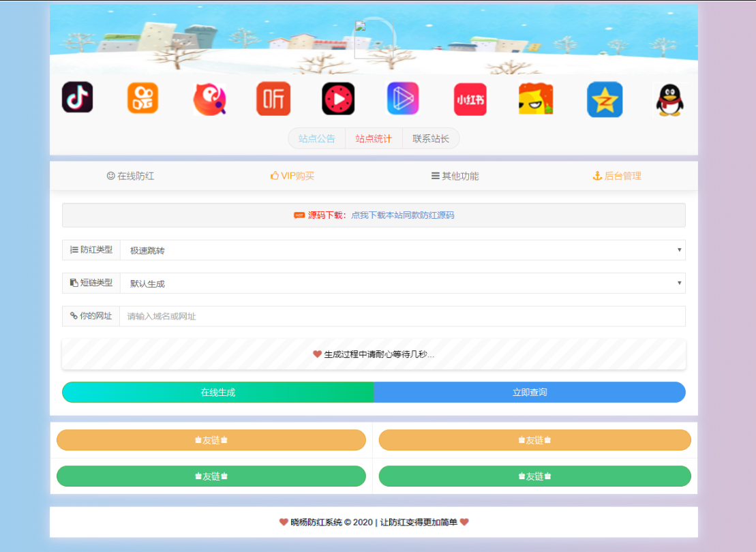This screenshot has width=756, height=552.
Task: Open the 其他功能 menu item
Action: pos(455,176)
